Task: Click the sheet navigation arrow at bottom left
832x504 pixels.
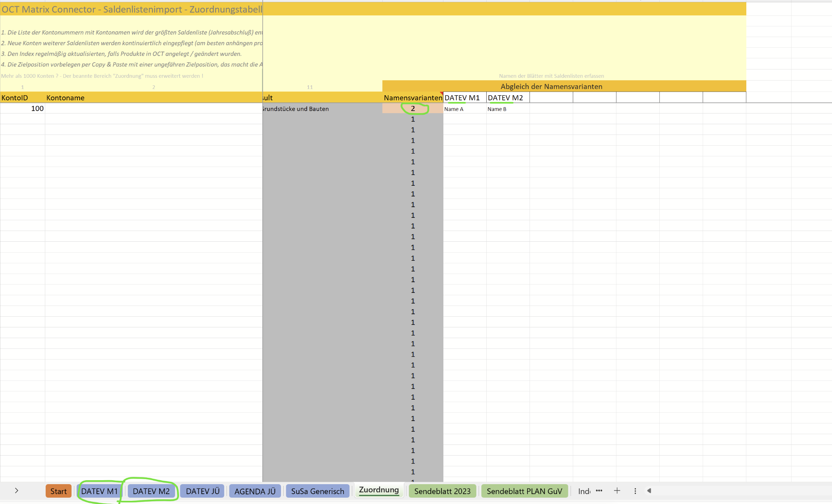Action: point(16,491)
